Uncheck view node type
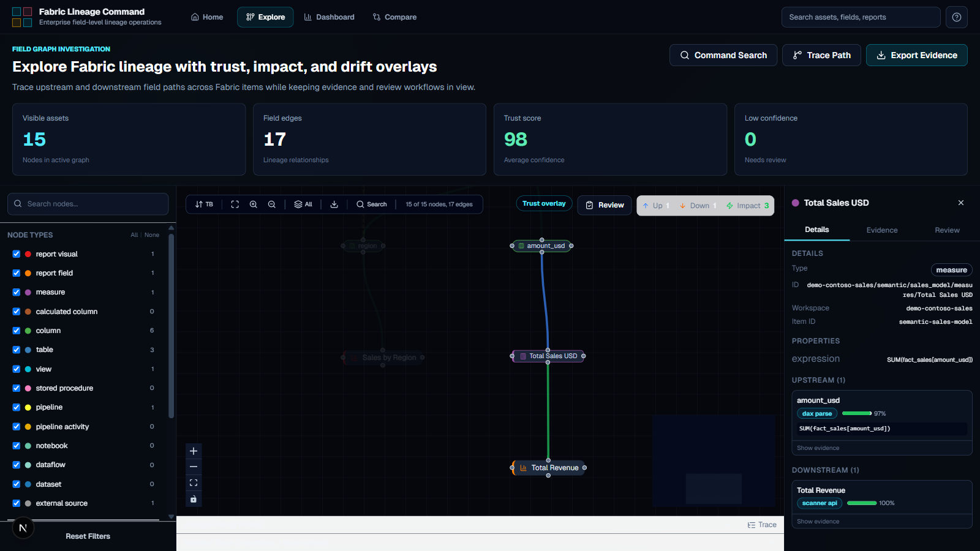 coord(17,369)
